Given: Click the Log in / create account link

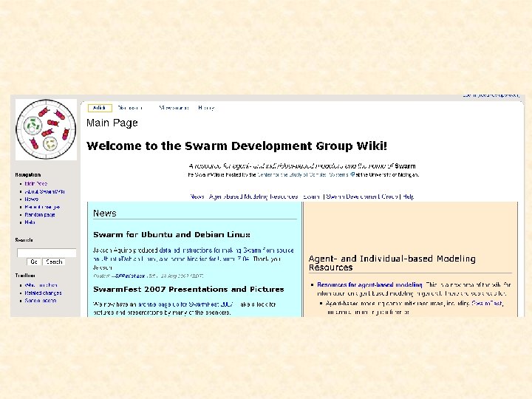Looking at the screenshot, I should (x=491, y=95).
